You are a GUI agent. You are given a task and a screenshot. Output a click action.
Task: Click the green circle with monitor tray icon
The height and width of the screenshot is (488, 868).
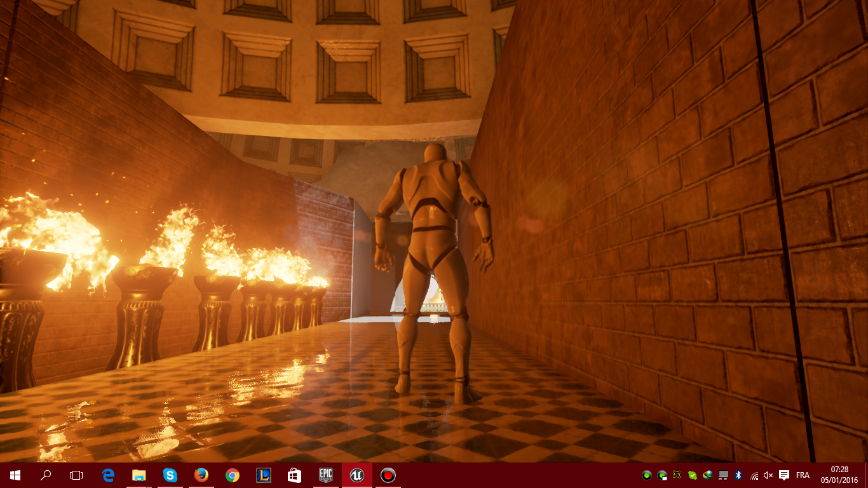(662, 475)
